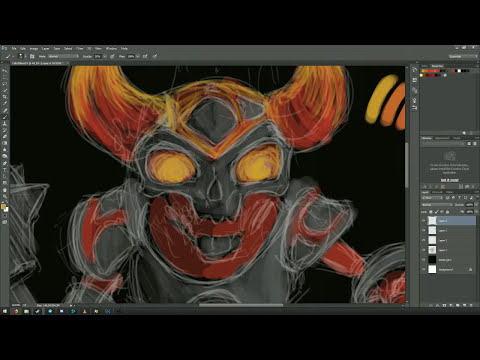
Task: Open Windows Start button
Action: [5, 311]
